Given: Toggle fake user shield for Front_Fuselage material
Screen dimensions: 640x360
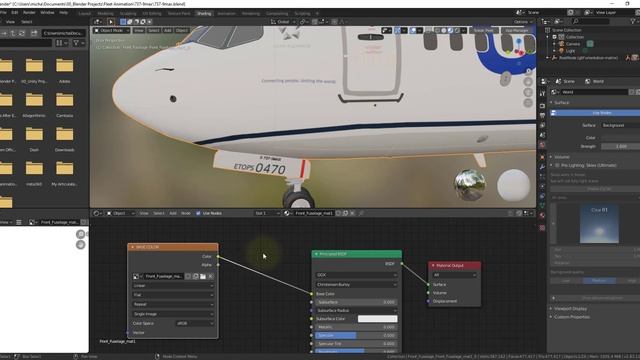Looking at the screenshot, I should 338,213.
